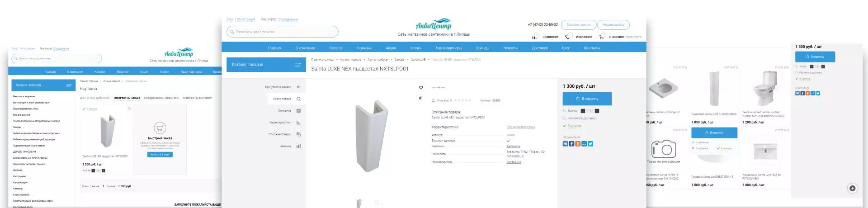868x208 pixels.
Task: Open Новинки in center navigation bar
Action: click(x=364, y=48)
